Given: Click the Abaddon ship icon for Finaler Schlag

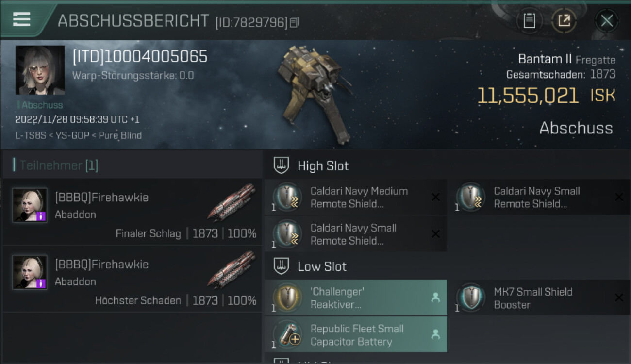Looking at the screenshot, I should [x=232, y=201].
